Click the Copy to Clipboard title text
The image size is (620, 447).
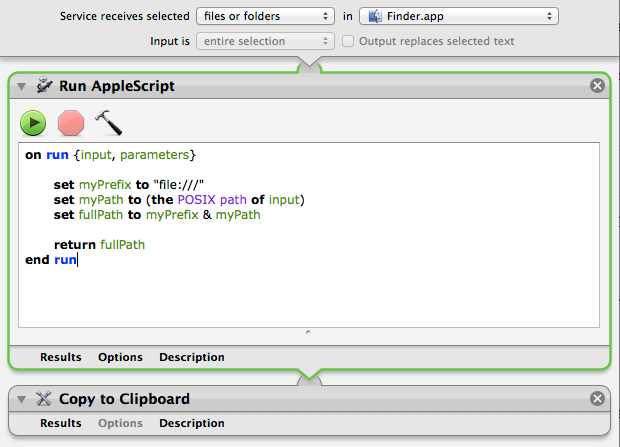click(x=124, y=399)
